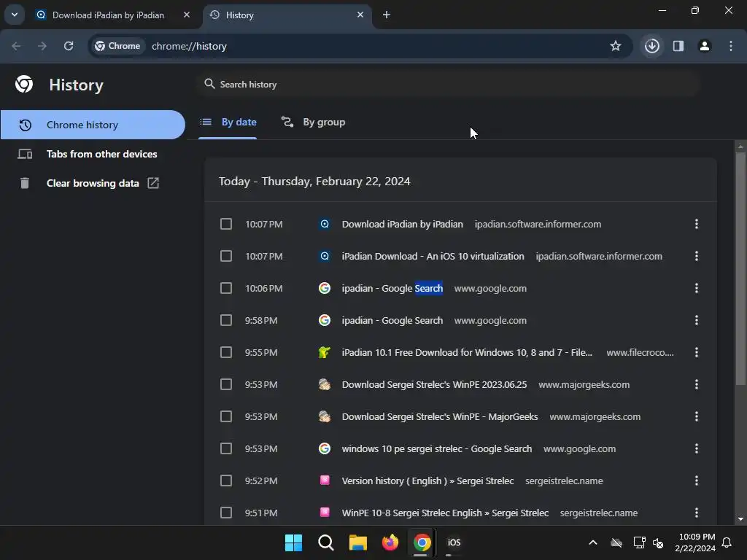Open iPadian Download - An iOS 10 virtualization link
The image size is (747, 560).
[x=433, y=256]
